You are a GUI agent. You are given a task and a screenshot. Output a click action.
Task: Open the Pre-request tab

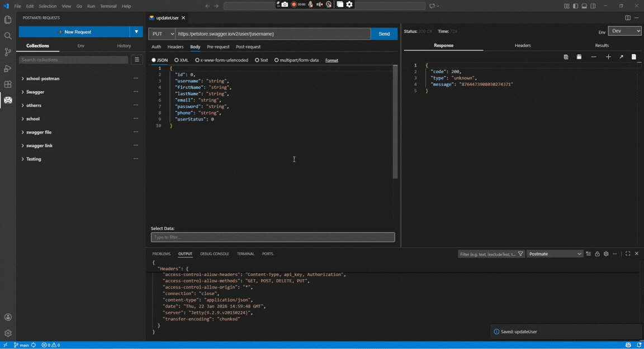(218, 47)
